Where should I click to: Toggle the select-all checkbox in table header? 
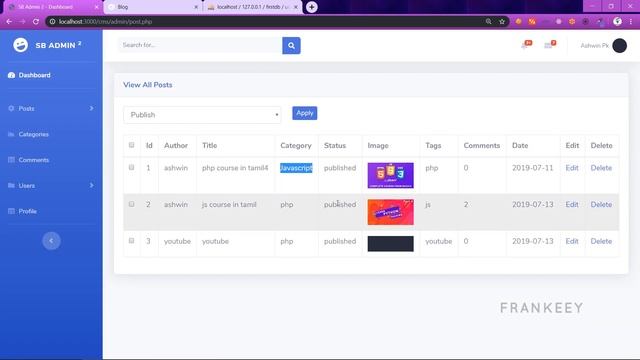pyautogui.click(x=131, y=145)
